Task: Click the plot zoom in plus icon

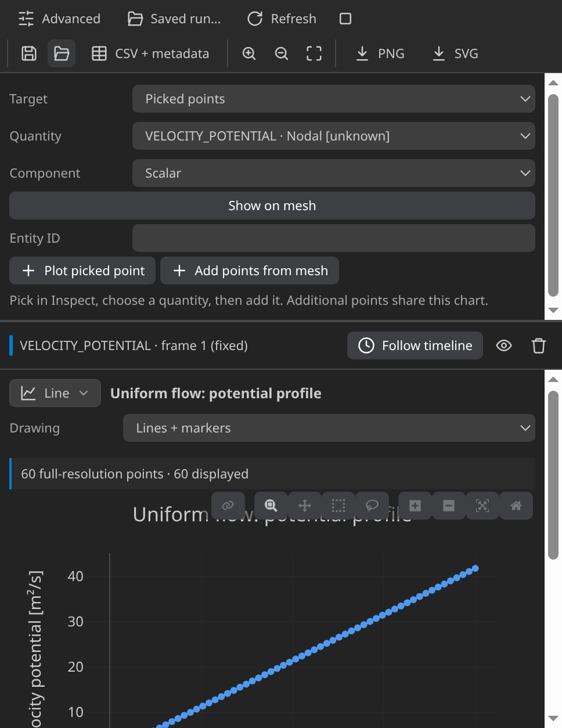Action: (x=415, y=506)
